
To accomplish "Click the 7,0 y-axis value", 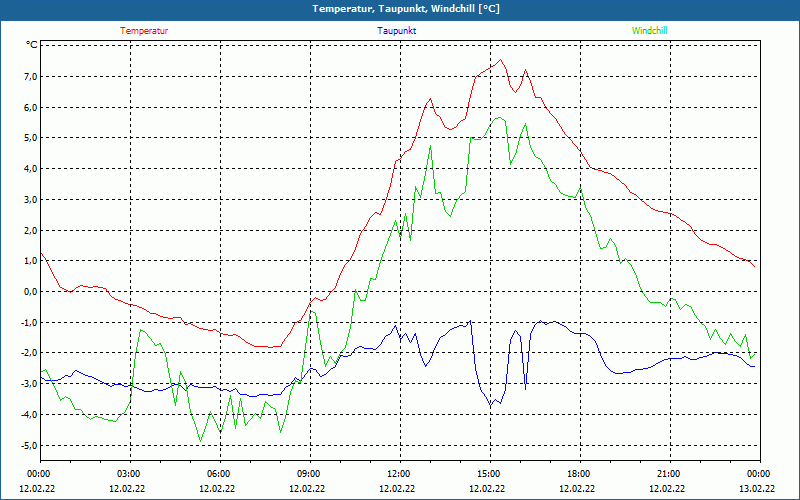I will pos(31,77).
